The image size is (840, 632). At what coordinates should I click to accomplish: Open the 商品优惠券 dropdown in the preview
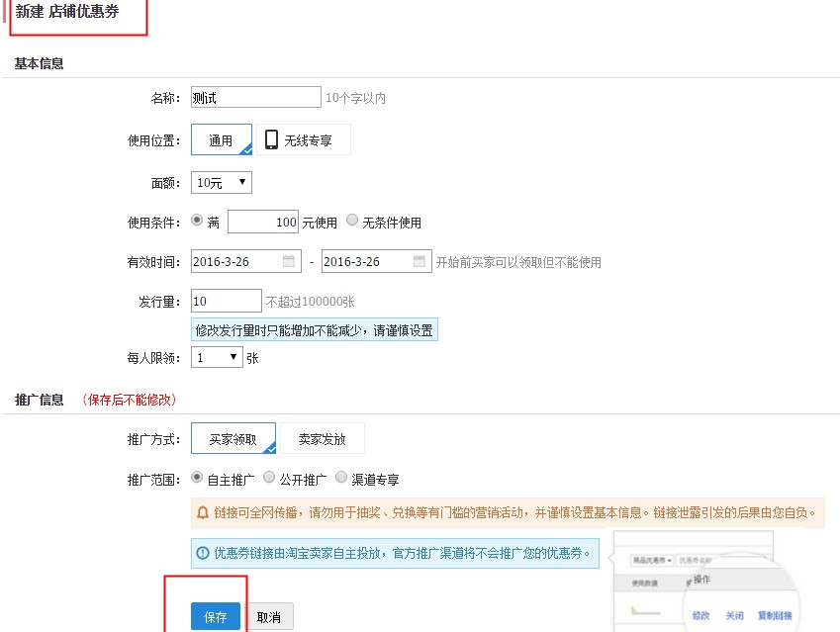click(652, 558)
